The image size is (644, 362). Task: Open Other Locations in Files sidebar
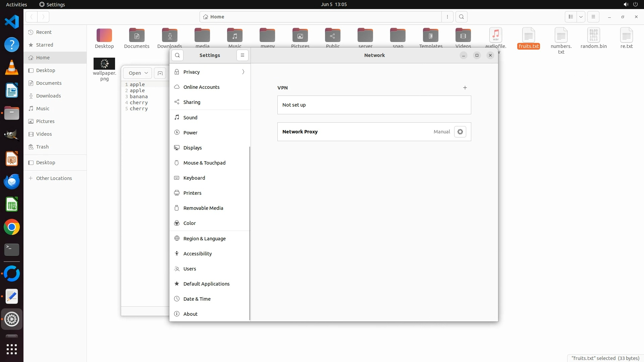54,178
